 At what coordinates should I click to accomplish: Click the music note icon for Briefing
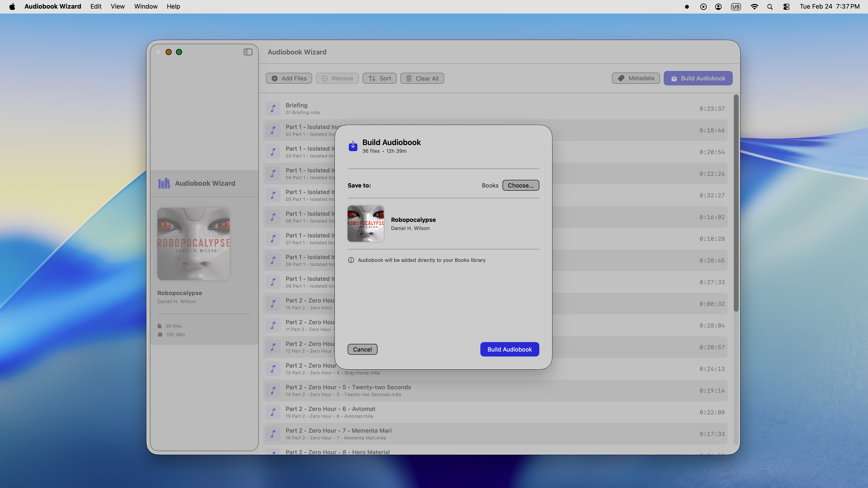pos(273,108)
